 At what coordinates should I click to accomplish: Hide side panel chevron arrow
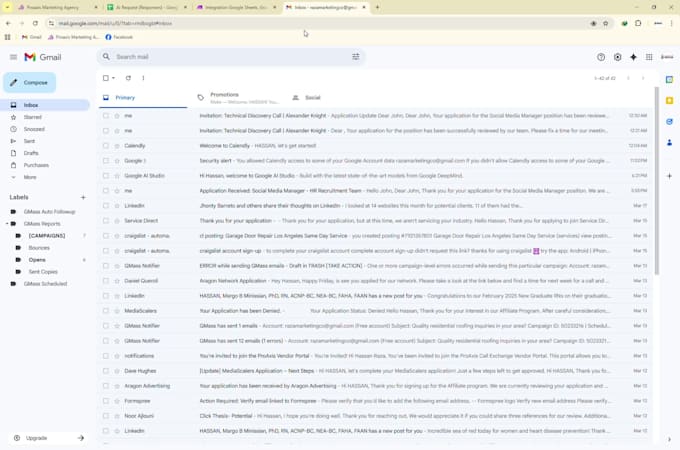pos(669,439)
